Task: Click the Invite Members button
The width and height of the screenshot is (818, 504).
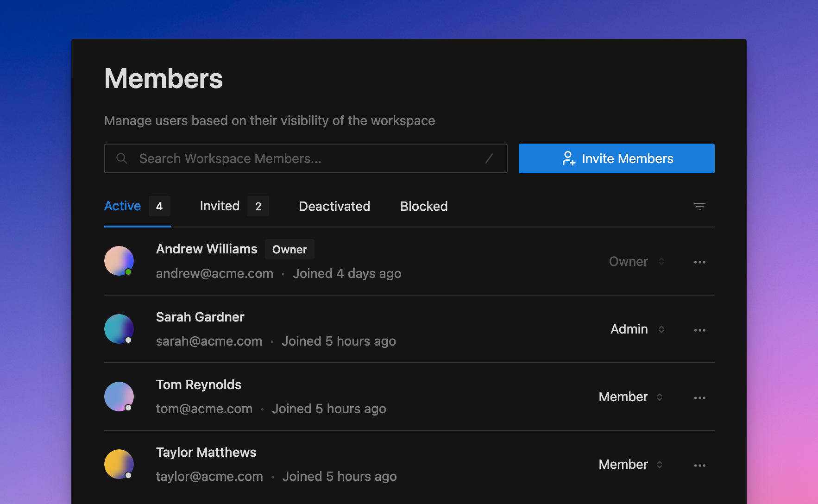Action: coord(617,158)
